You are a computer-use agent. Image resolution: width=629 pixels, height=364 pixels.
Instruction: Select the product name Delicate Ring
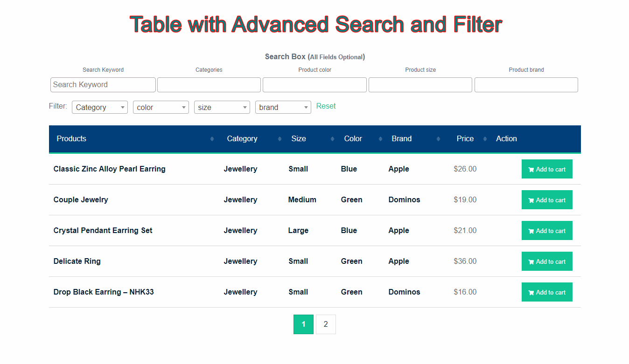(77, 261)
